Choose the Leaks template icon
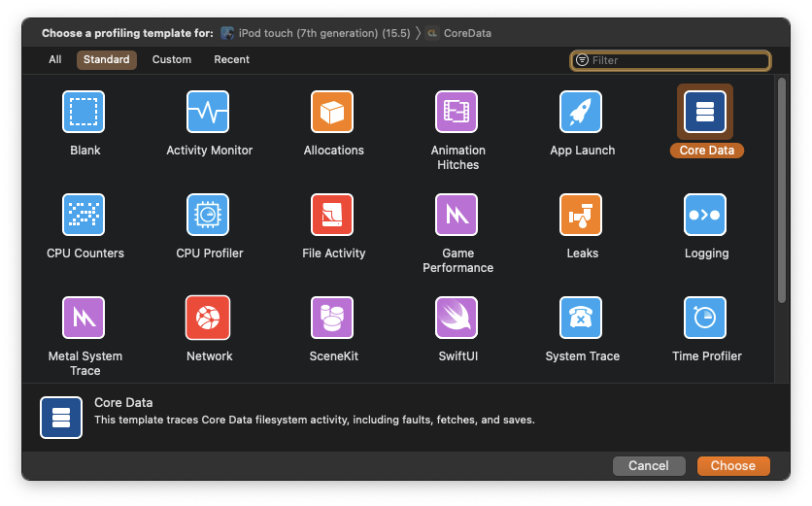The height and width of the screenshot is (506, 812). pyautogui.click(x=581, y=215)
